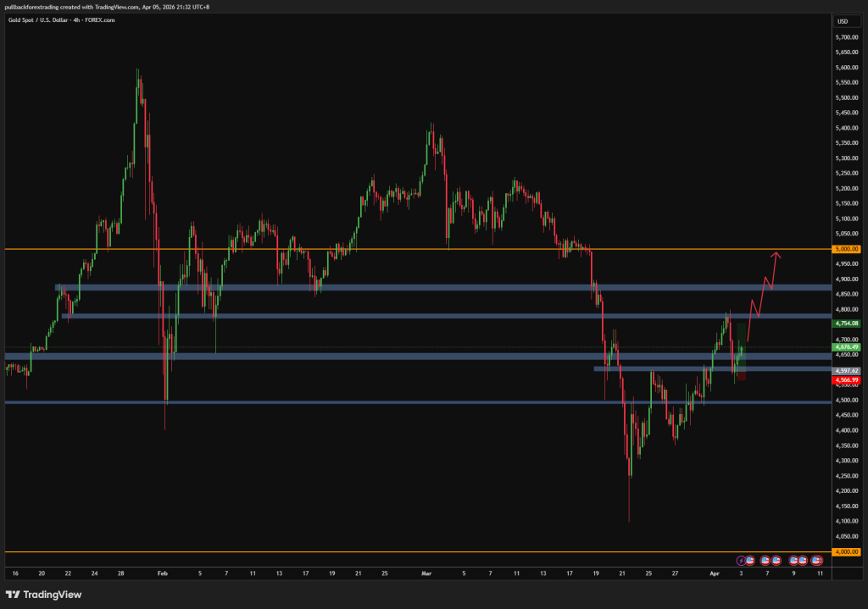
Task: Click the red arrowhead at the projected path's end
Action: [x=776, y=254]
